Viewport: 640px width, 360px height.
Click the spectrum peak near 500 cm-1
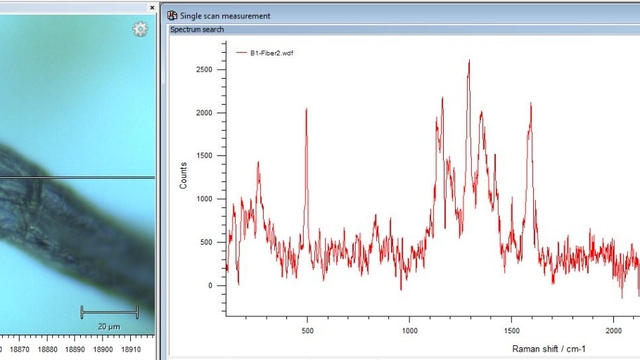pos(306,109)
